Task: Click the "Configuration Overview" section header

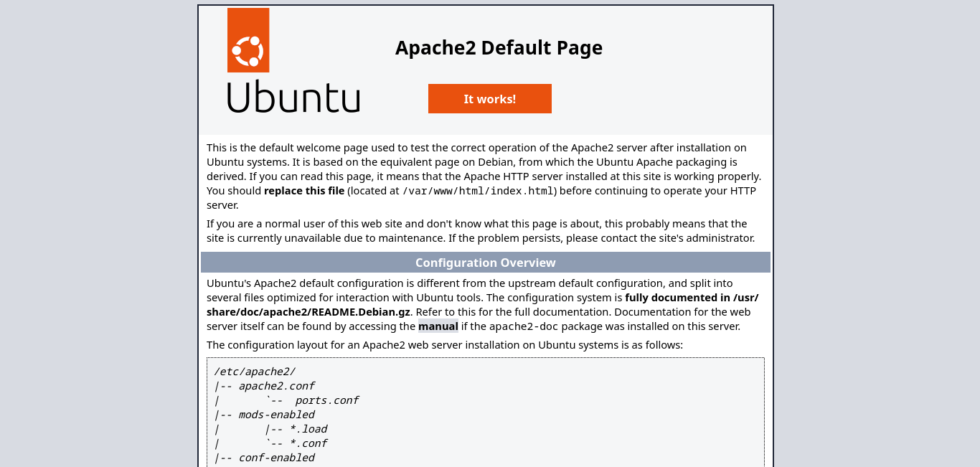Action: [x=486, y=263]
